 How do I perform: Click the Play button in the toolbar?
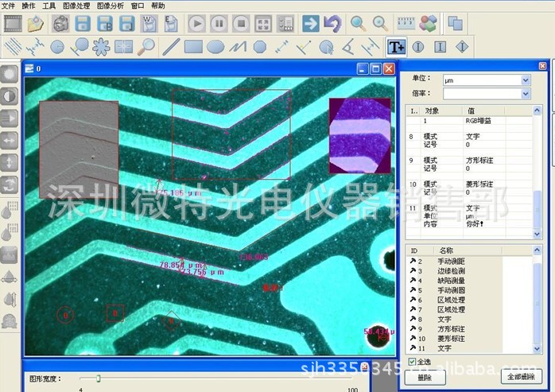point(196,24)
